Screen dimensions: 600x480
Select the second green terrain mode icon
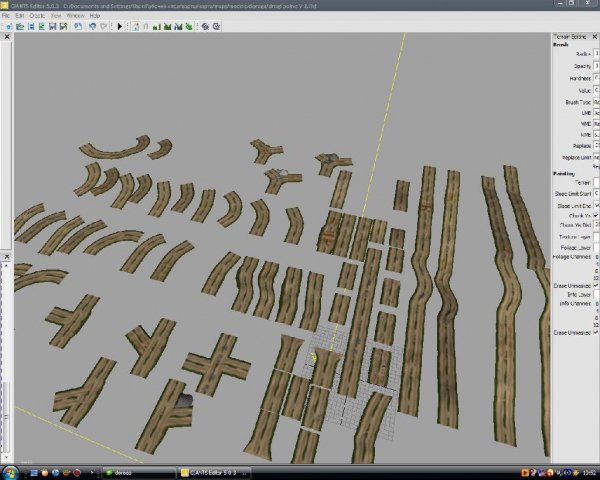coord(167,26)
